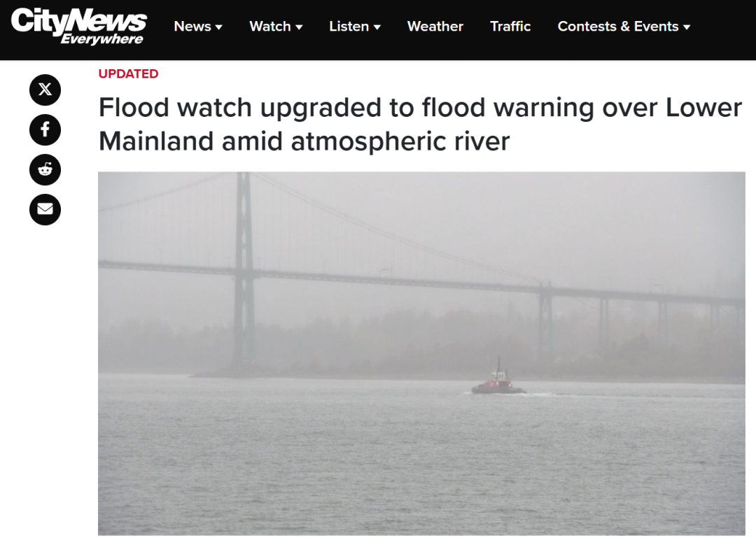
Task: Expand the Watch dropdown arrow
Action: (299, 27)
